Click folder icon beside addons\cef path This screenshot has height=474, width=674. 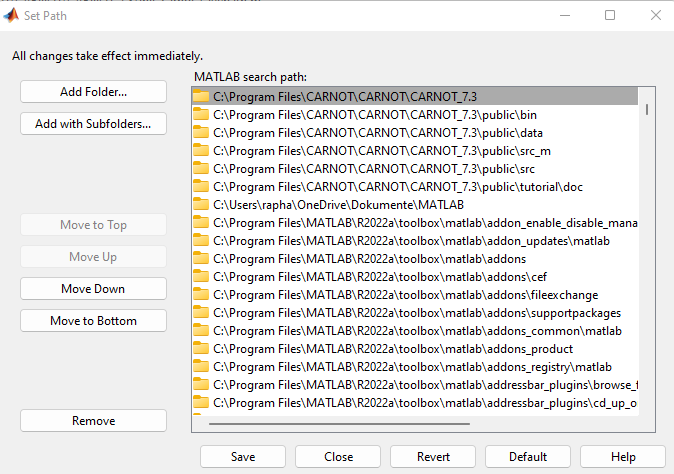click(x=201, y=277)
